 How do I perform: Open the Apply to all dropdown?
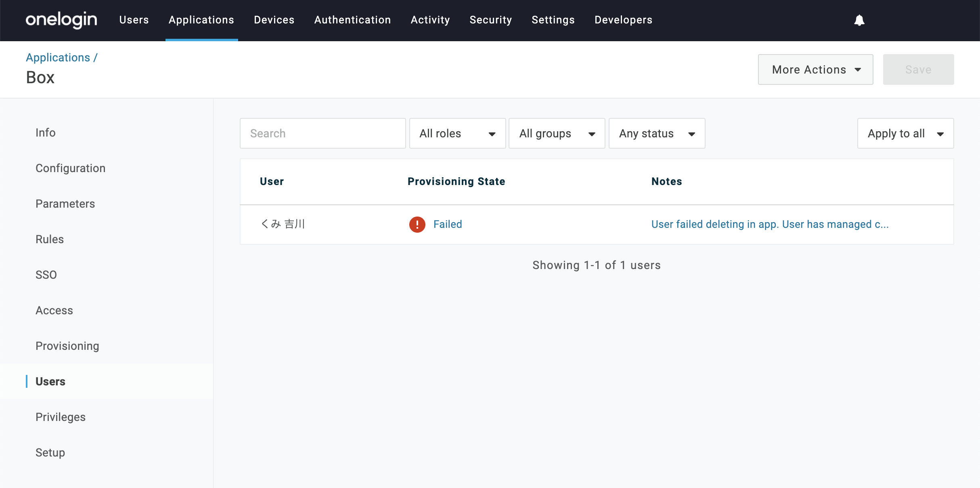pyautogui.click(x=905, y=133)
